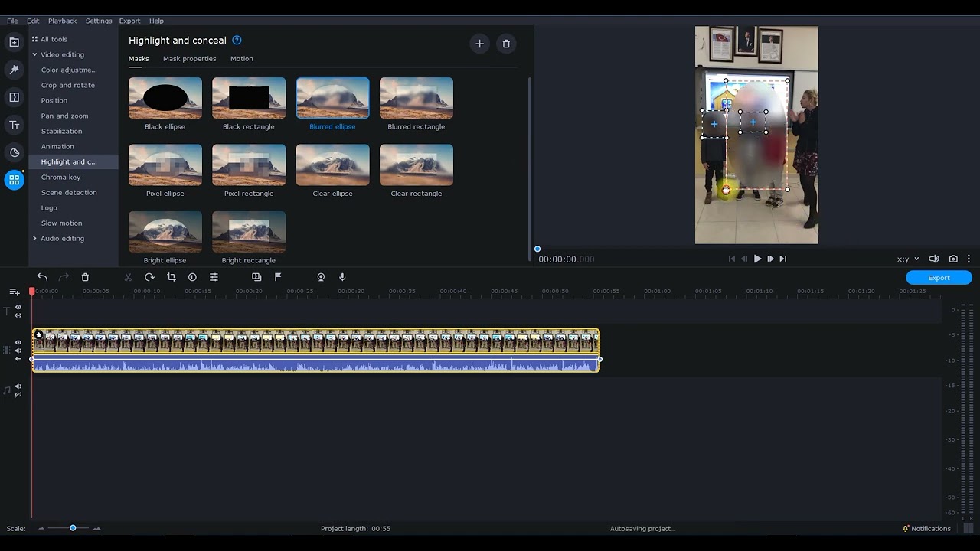Adjust the timeline Scale slider handle
This screenshot has width=980, height=551.
pos(73,528)
